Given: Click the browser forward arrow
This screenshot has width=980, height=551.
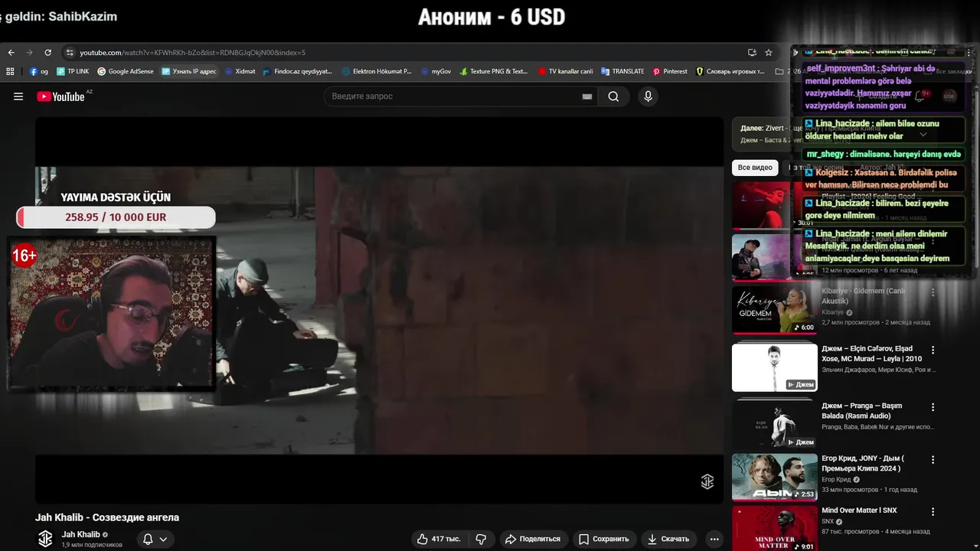Looking at the screenshot, I should point(29,53).
